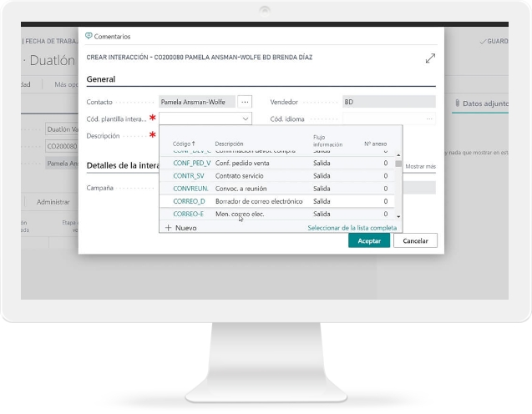This screenshot has height=414, width=532.
Task: Choose the CONTR_SV code entry
Action: click(x=189, y=176)
